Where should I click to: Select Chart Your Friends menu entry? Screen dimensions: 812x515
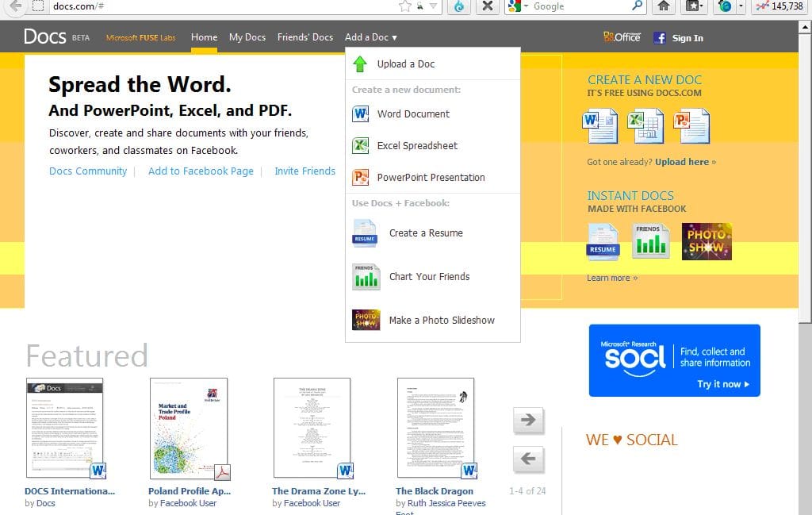coord(433,277)
